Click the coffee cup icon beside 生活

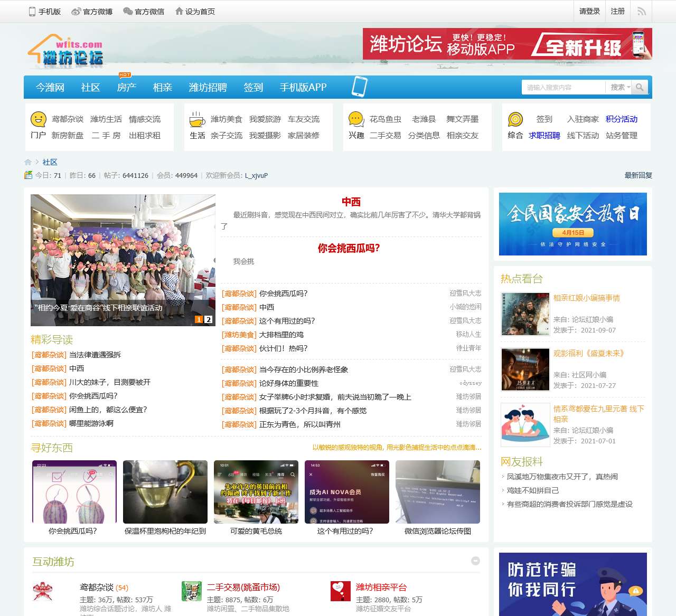pyautogui.click(x=196, y=120)
